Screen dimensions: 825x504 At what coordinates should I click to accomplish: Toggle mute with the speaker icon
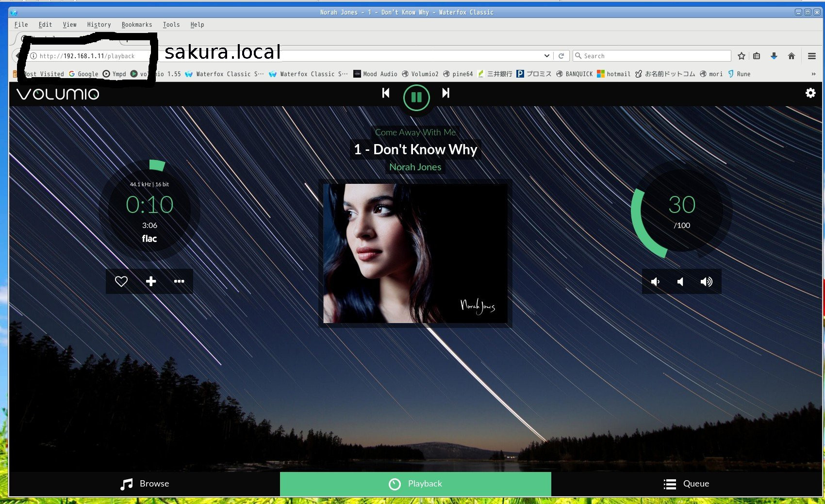click(680, 282)
